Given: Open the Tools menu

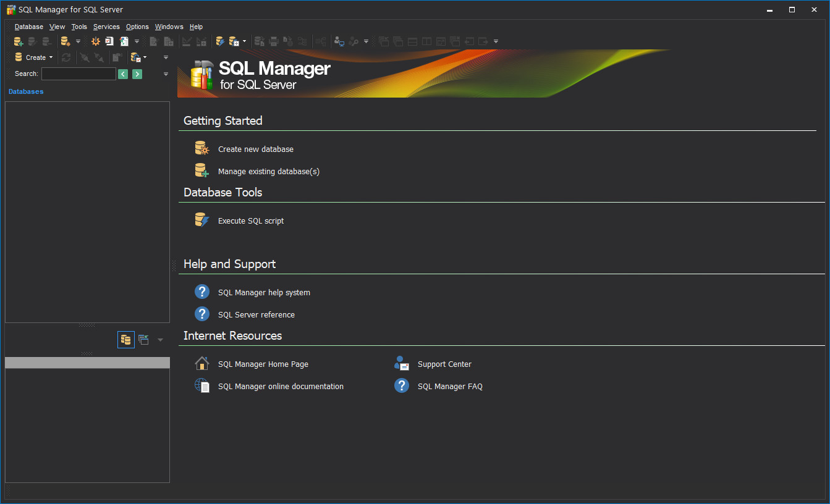Looking at the screenshot, I should (x=79, y=27).
